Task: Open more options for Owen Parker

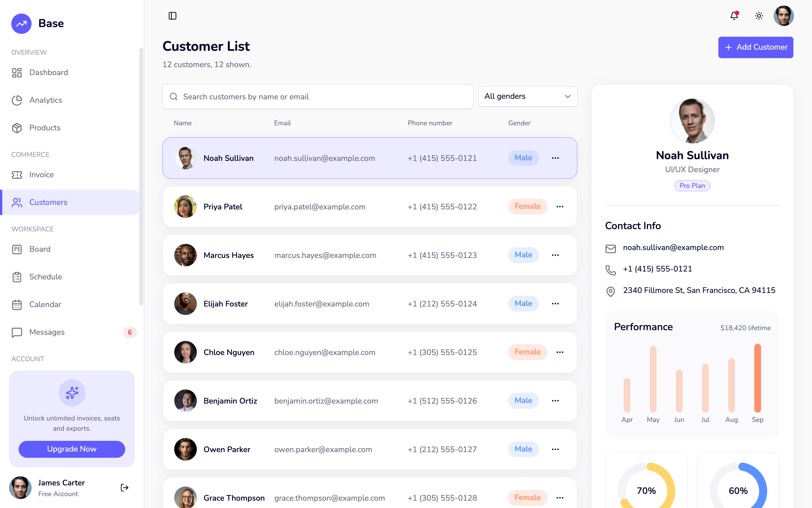Action: [x=555, y=449]
